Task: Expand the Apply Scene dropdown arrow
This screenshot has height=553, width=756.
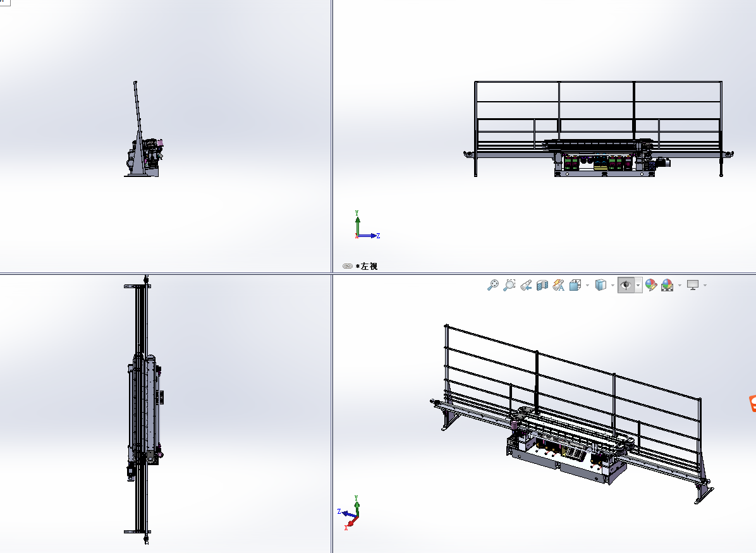Action: tap(680, 286)
